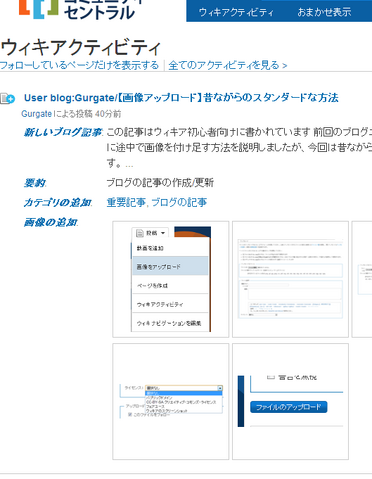Viewport: 372px width, 479px height.
Task: Open the ウィキアクティビティ navigation tab
Action: [x=236, y=12]
